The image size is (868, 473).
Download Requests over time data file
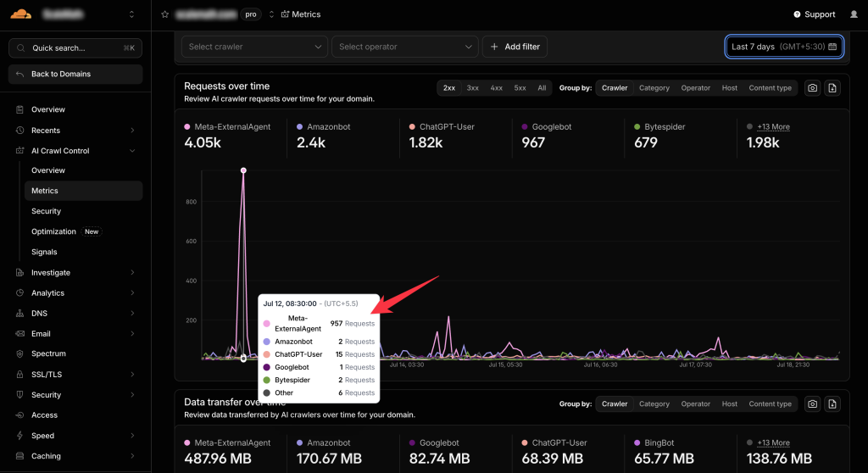point(832,88)
